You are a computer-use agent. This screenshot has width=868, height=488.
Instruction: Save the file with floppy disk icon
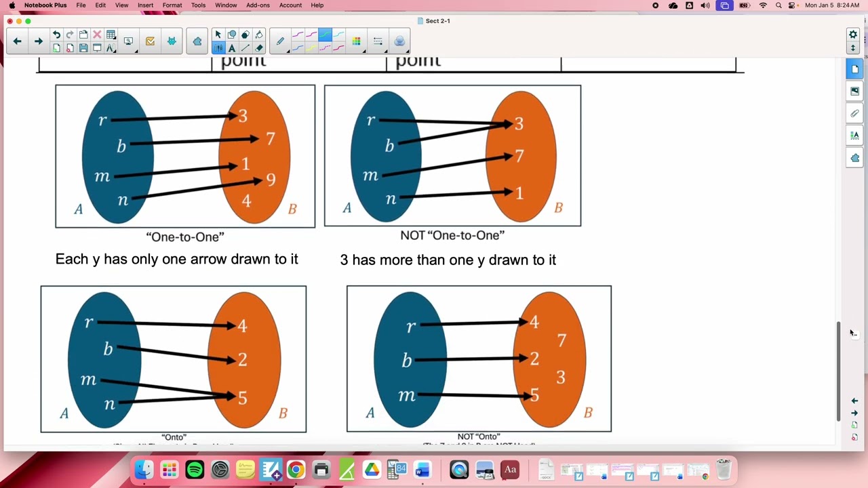coord(83,48)
